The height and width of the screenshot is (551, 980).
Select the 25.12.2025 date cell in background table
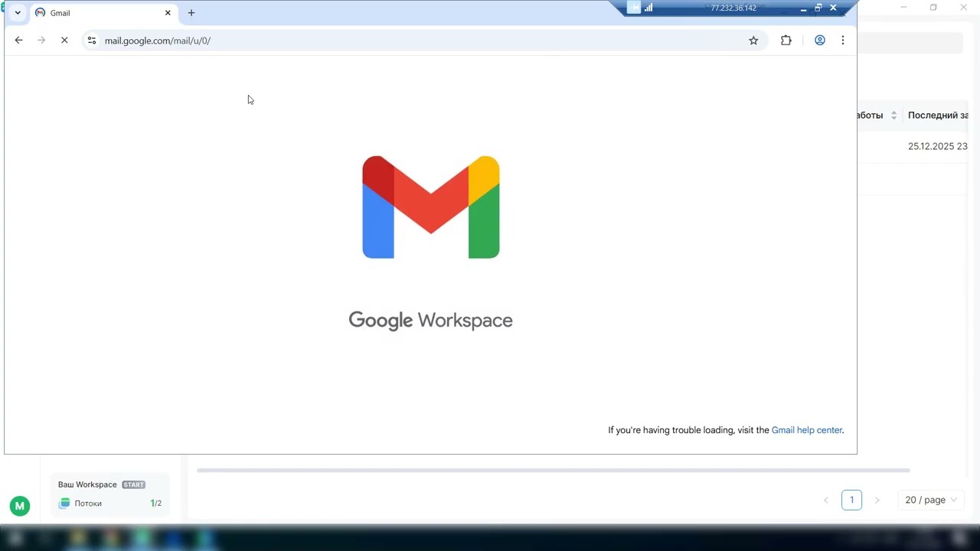938,146
